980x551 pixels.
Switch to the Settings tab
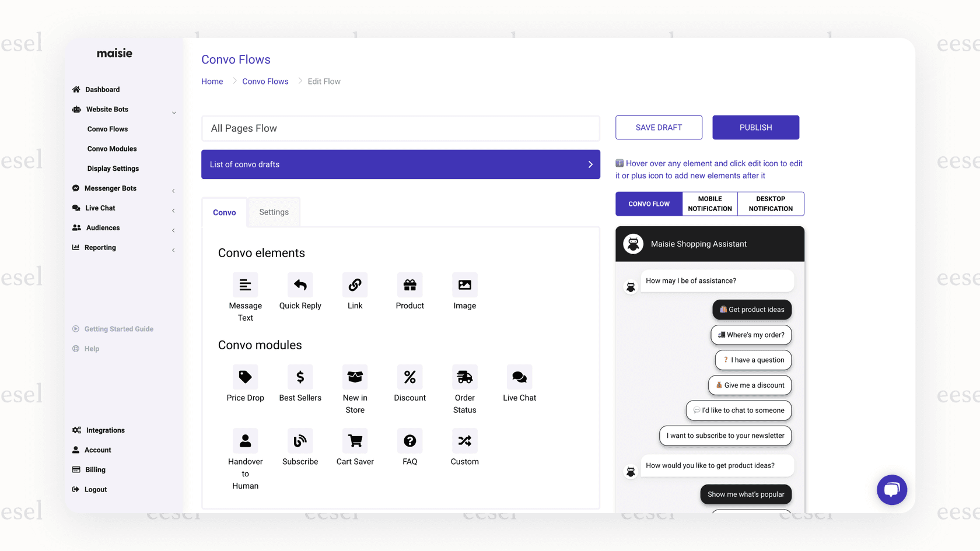coord(274,212)
